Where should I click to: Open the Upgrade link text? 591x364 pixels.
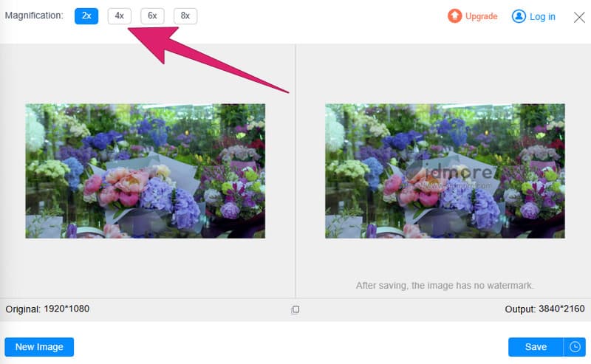481,16
